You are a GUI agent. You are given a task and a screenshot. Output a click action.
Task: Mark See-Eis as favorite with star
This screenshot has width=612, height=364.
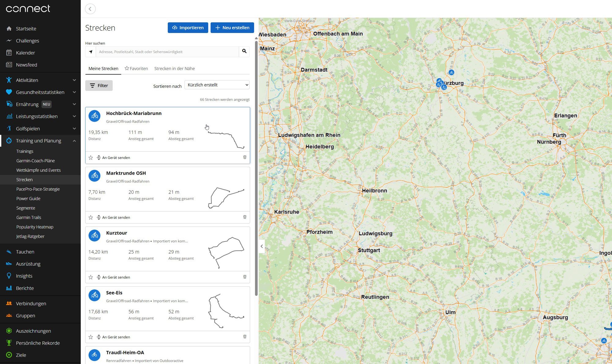(x=91, y=337)
